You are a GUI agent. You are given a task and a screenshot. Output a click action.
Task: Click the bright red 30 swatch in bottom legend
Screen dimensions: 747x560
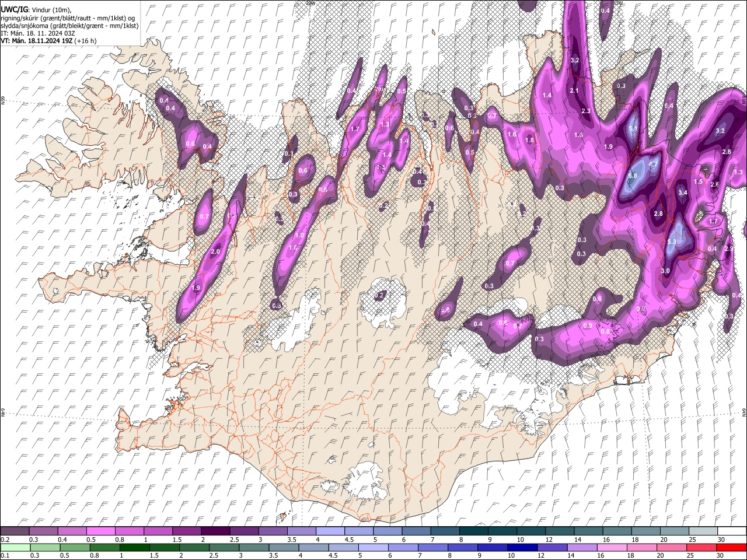(731, 547)
